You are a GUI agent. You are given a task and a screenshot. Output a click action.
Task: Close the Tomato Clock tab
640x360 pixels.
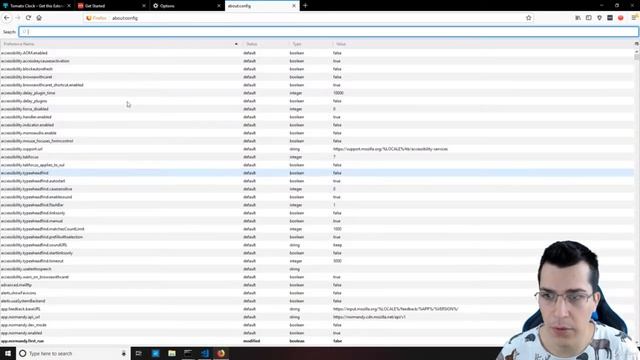69,6
